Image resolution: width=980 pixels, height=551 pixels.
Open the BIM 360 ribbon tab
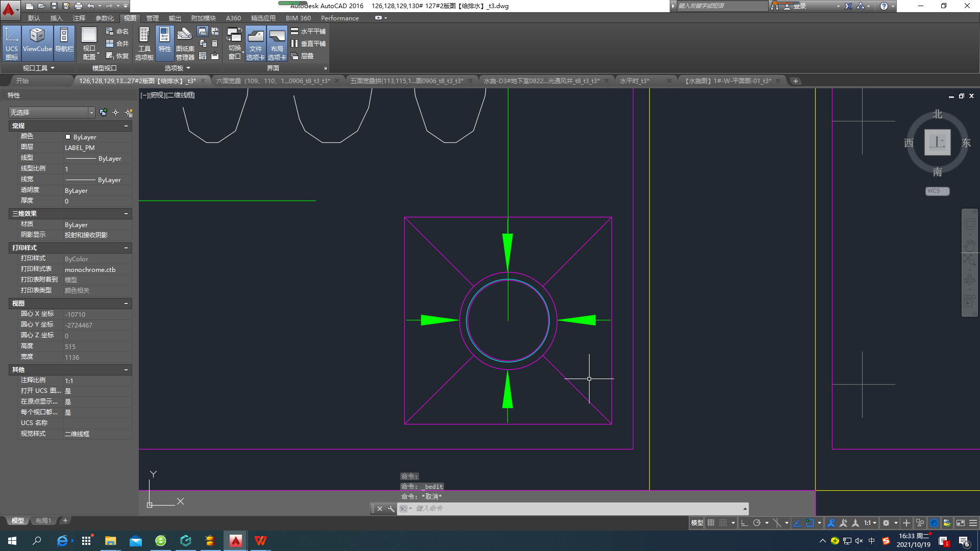(x=298, y=18)
